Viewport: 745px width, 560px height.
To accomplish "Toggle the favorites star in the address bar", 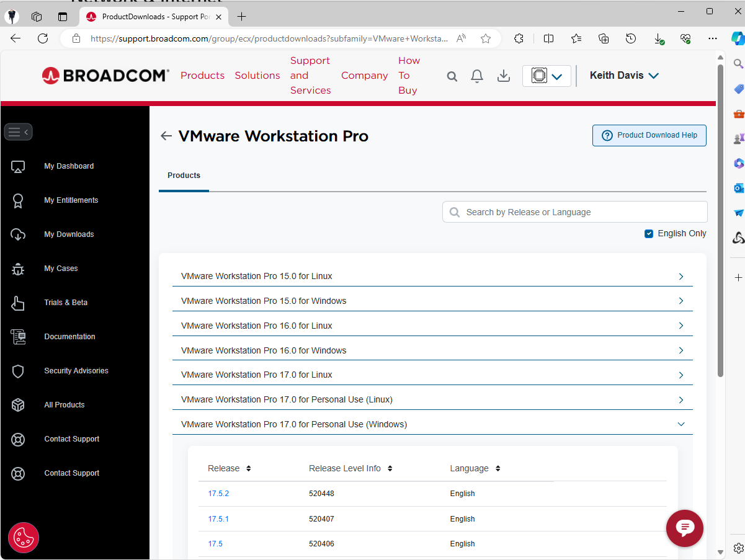I will 486,38.
